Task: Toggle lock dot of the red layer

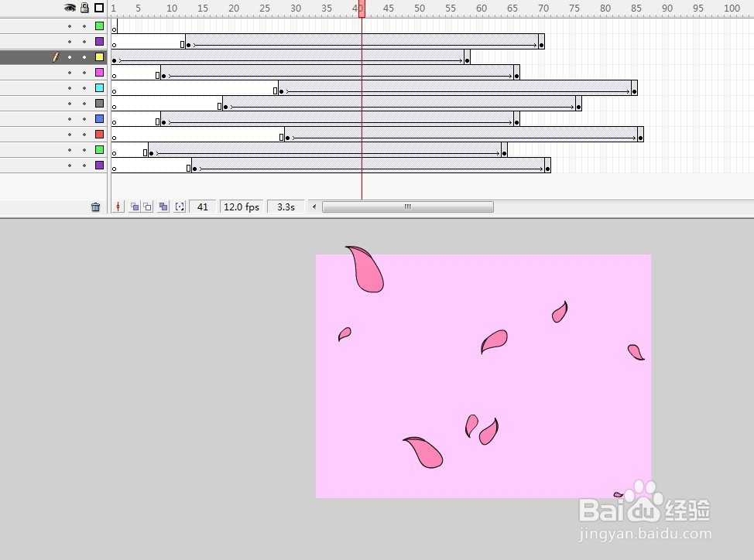Action: pos(84,134)
